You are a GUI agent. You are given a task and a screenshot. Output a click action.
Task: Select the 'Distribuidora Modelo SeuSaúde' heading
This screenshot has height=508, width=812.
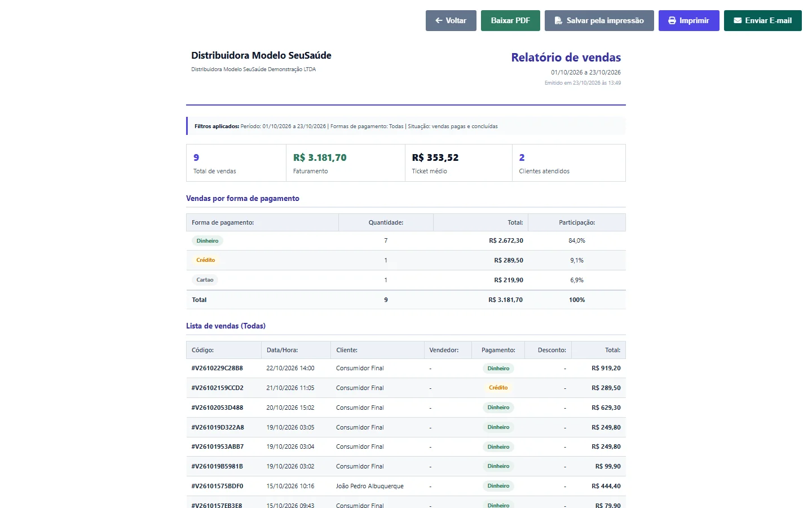click(261, 55)
